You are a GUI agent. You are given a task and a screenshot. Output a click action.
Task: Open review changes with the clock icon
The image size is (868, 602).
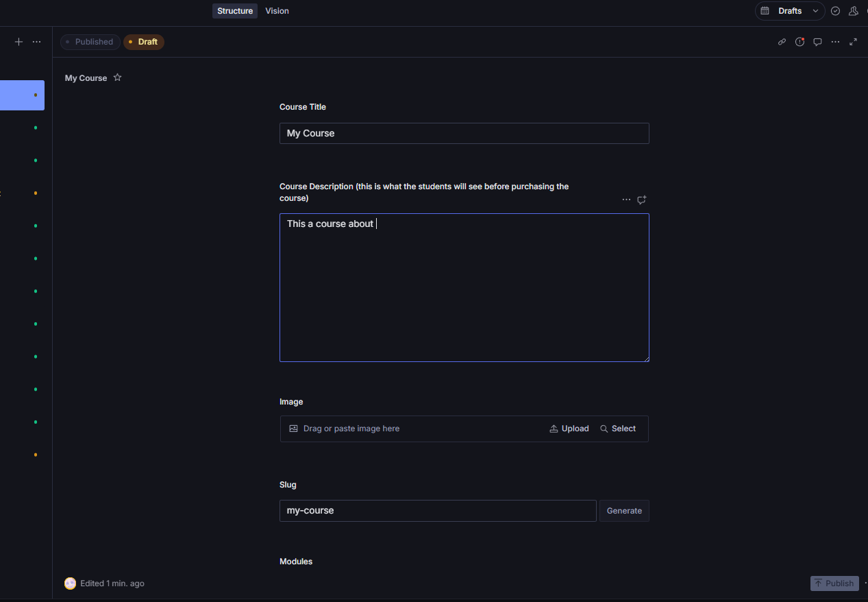tap(799, 42)
